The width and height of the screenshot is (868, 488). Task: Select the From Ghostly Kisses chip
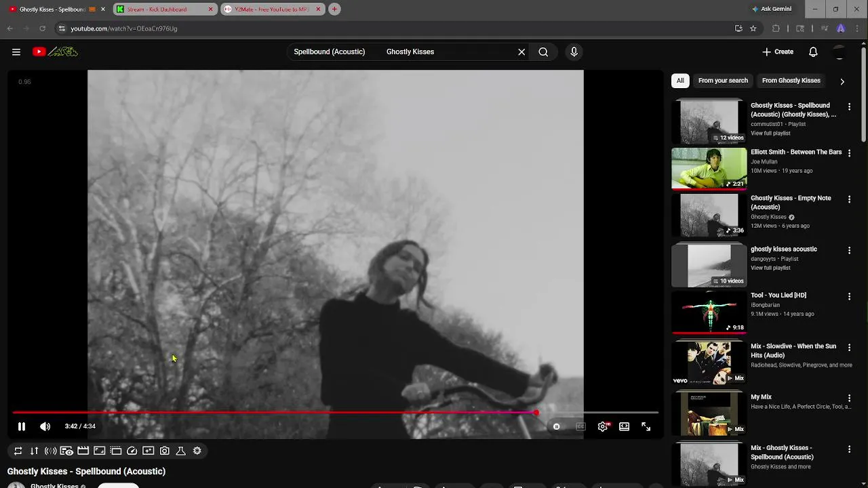click(791, 81)
